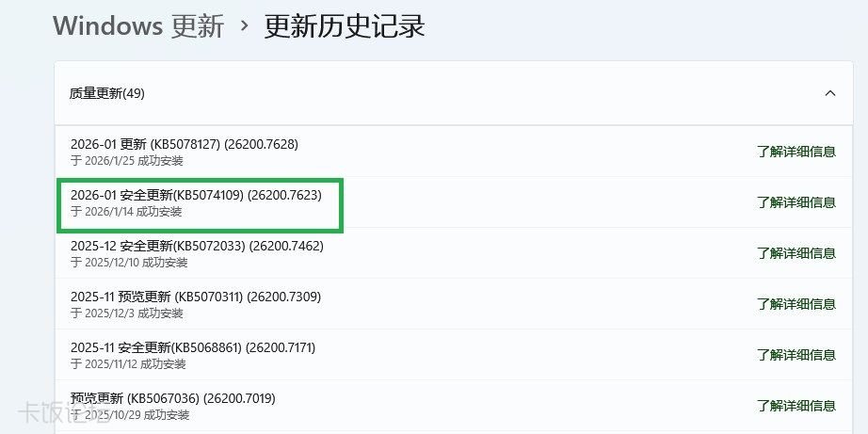This screenshot has width=868, height=434.
Task: Click the 于 2025/12/10 成功安装 status text
Action: [130, 263]
